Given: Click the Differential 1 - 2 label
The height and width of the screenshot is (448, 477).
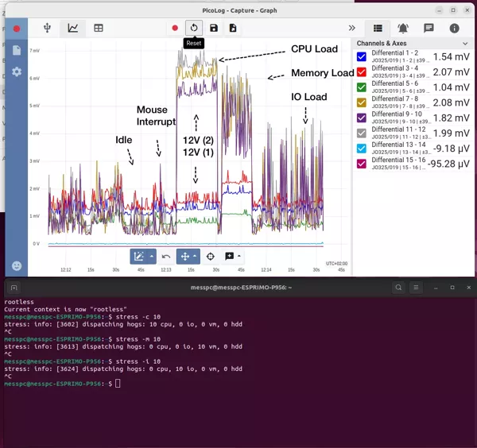Looking at the screenshot, I should coord(394,53).
